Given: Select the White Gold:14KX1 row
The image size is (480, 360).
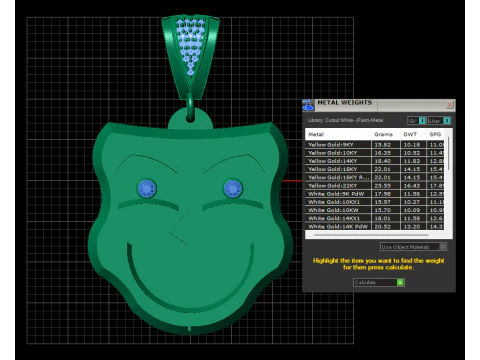Looking at the screenshot, I should [x=375, y=218].
